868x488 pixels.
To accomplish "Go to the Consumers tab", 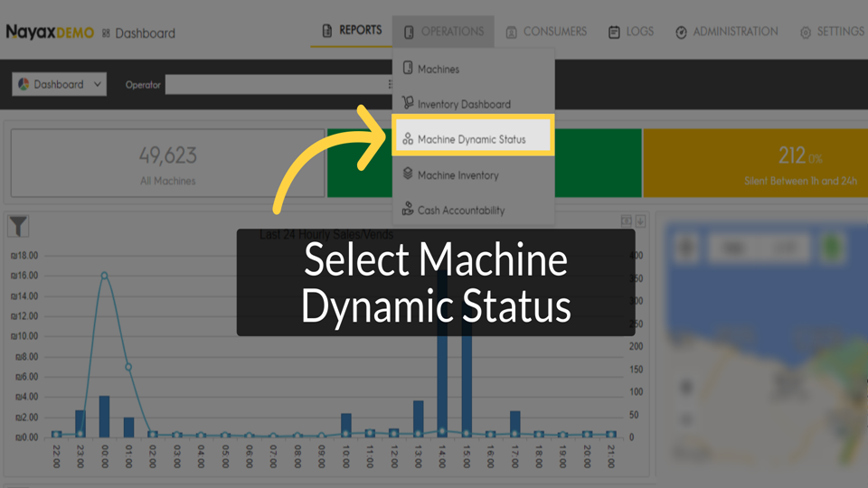I will (546, 32).
